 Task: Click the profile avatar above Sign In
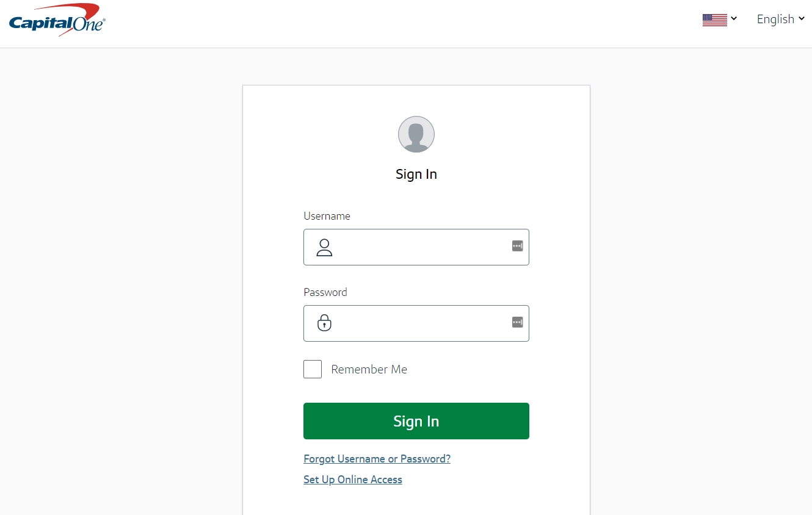click(x=416, y=134)
